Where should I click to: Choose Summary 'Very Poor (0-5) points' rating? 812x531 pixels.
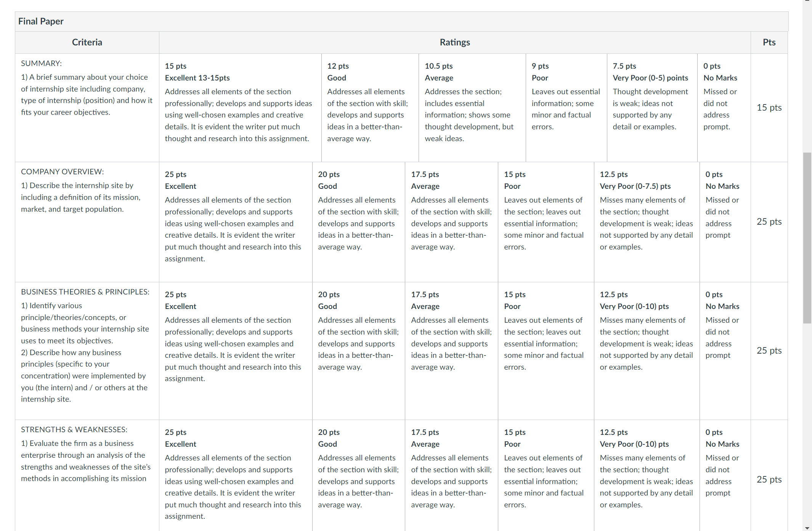tap(652, 108)
